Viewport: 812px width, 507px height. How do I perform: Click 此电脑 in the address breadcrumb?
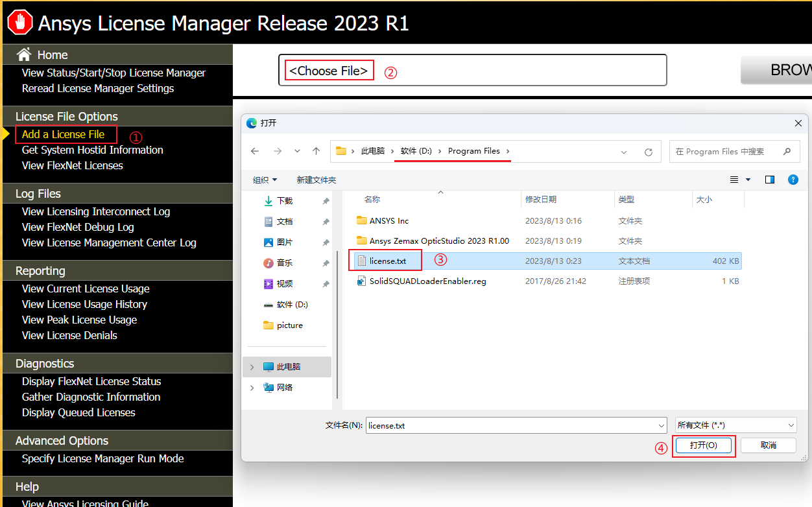pos(373,151)
